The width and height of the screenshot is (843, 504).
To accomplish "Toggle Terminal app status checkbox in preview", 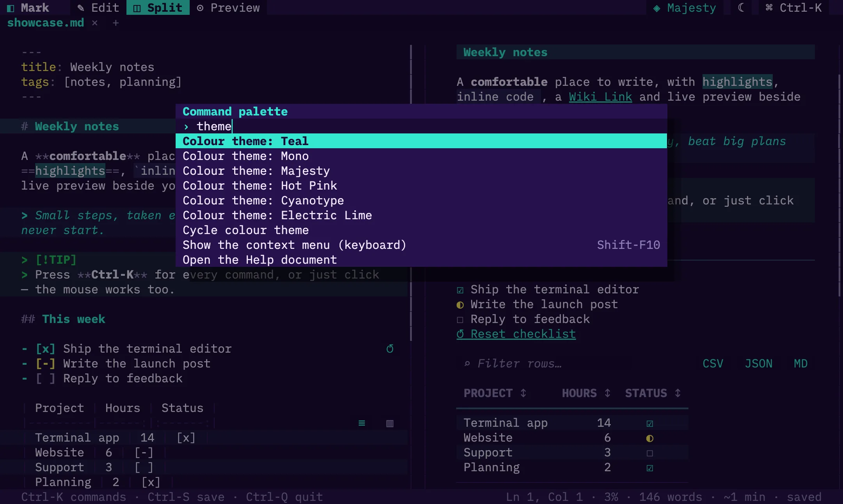I will (x=650, y=423).
